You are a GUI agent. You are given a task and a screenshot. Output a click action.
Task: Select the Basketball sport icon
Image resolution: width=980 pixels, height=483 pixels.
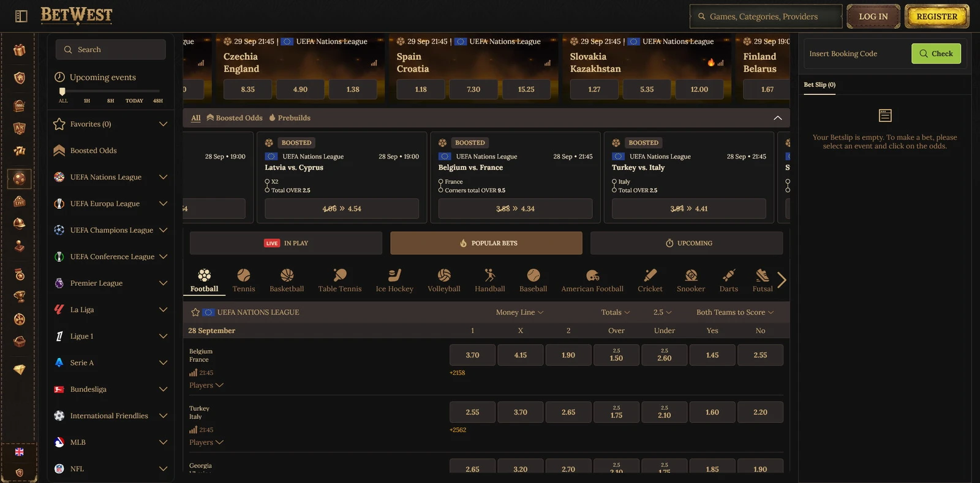(x=287, y=280)
